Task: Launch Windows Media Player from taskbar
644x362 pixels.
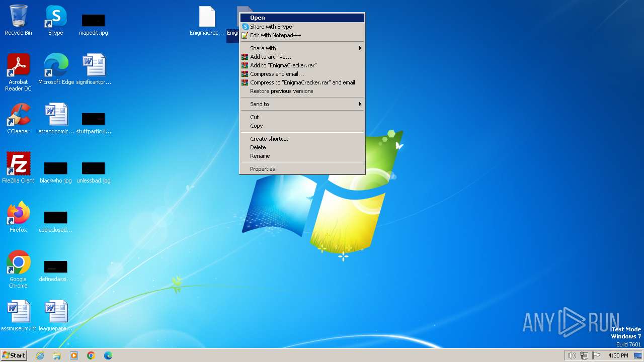Action: [74, 355]
